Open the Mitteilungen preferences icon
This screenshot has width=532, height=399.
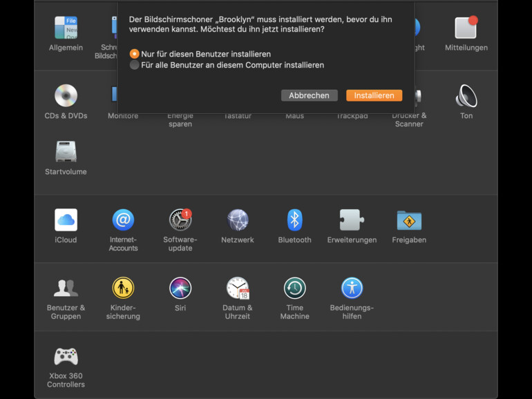click(466, 28)
